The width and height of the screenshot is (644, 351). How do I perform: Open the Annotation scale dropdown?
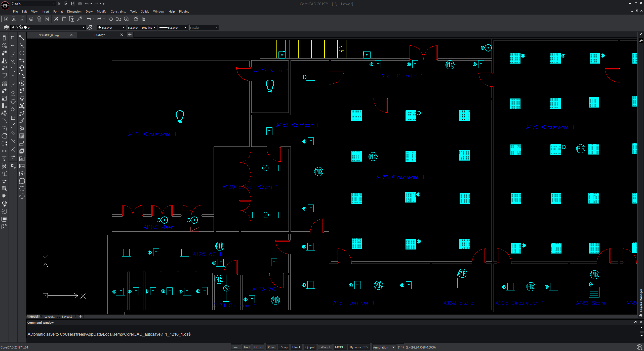(x=393, y=347)
